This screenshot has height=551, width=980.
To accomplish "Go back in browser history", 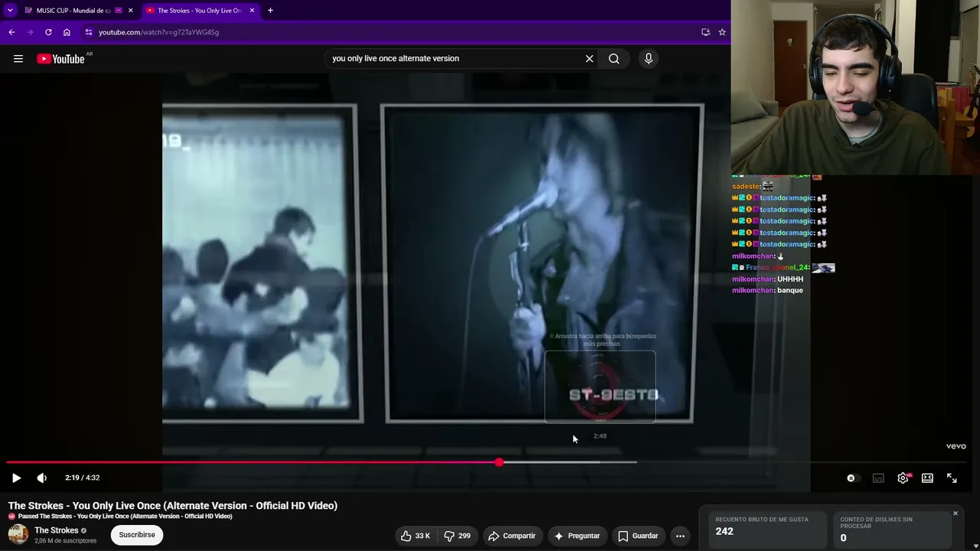I will click(x=11, y=32).
